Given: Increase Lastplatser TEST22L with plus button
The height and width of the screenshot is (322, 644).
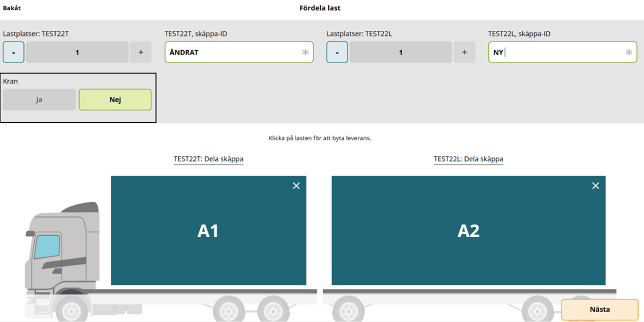Looking at the screenshot, I should click(x=464, y=52).
